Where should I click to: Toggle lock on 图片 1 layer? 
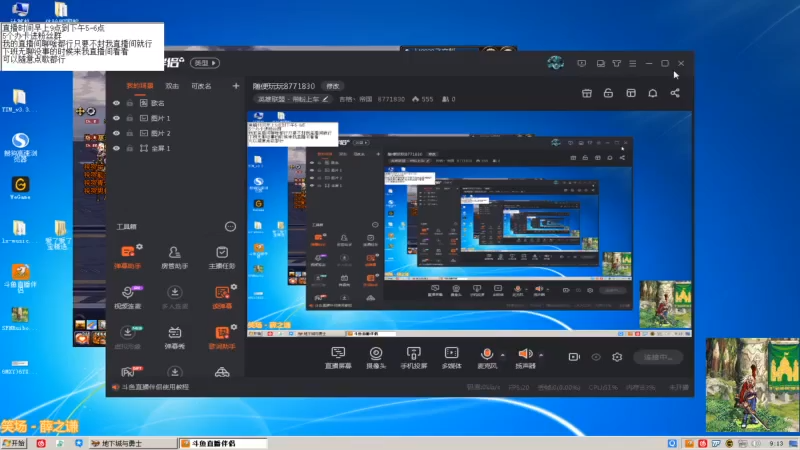130,118
